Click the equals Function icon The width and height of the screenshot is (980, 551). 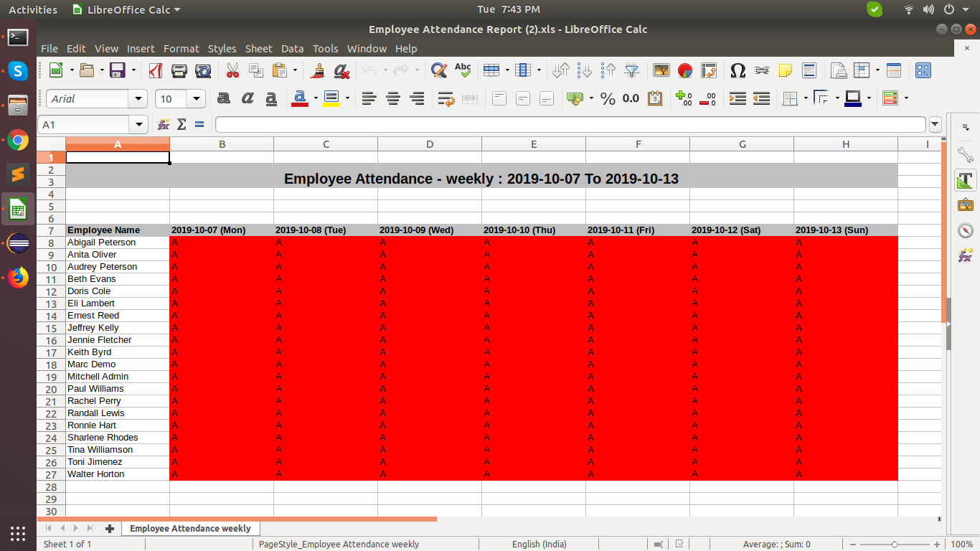[x=199, y=125]
